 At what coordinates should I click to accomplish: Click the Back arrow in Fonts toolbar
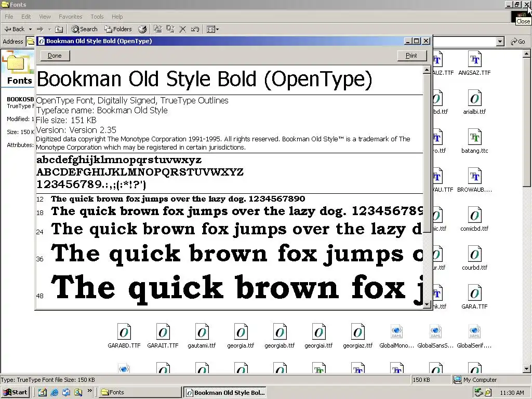pos(14,29)
